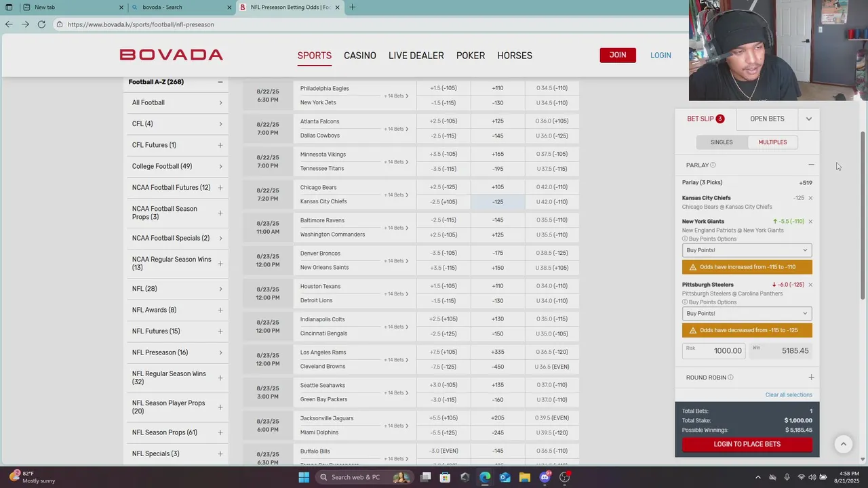Select Jaguars O 39.5 (EVEN) total
868x488 pixels.
(552, 418)
